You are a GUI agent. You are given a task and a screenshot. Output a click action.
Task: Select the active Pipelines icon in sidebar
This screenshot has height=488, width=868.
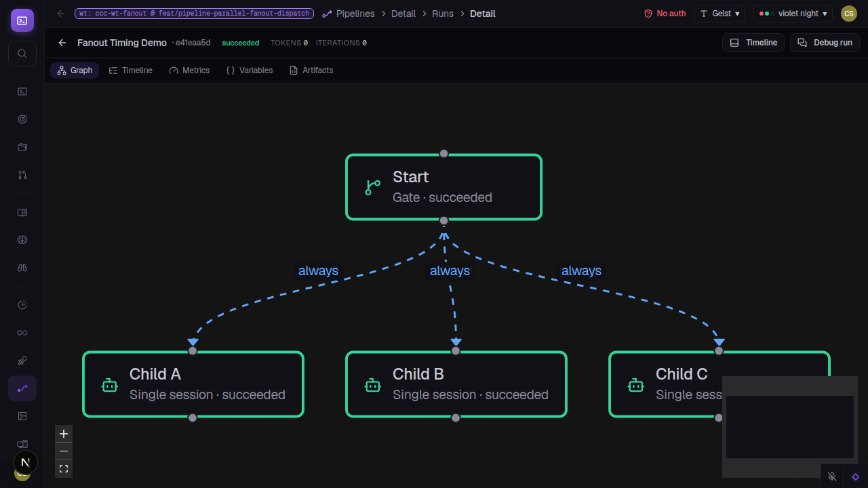point(22,388)
